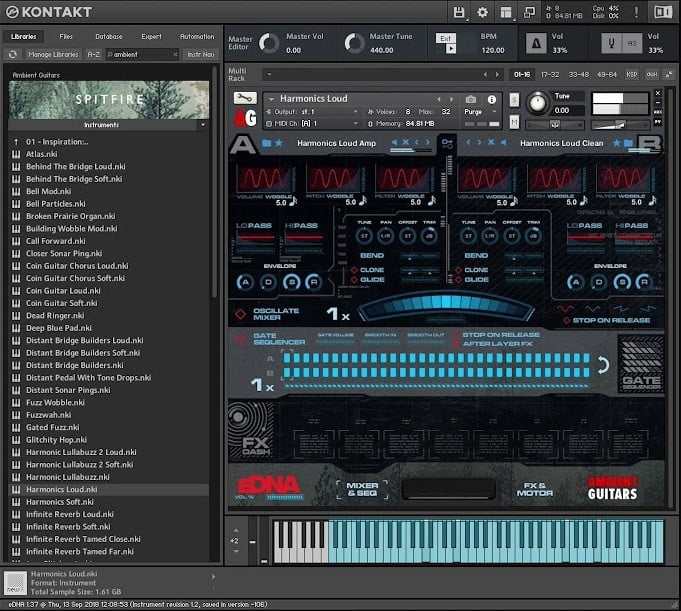The height and width of the screenshot is (611, 681).
Task: Click the Instr Nav button
Action: click(201, 54)
